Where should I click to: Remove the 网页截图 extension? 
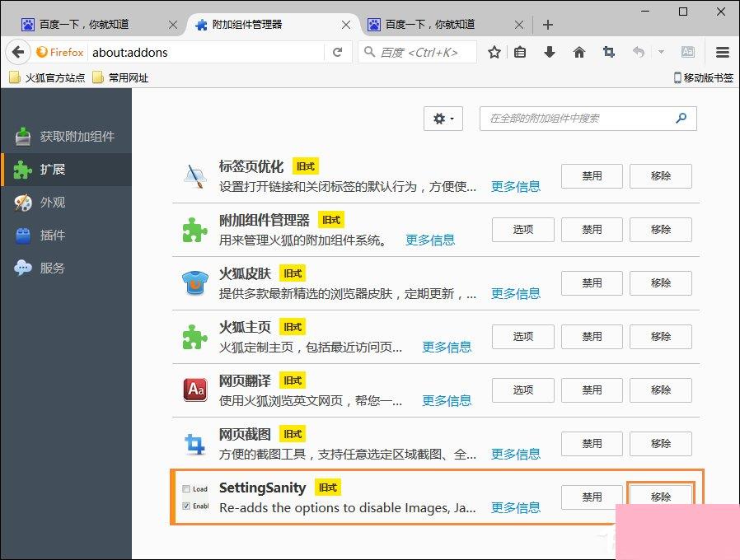[661, 444]
